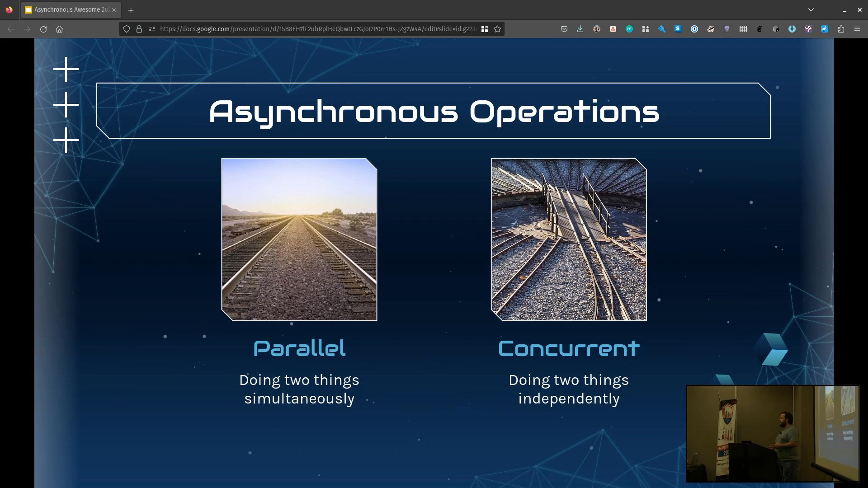
Task: Open the QR code icon in address bar
Action: [485, 29]
